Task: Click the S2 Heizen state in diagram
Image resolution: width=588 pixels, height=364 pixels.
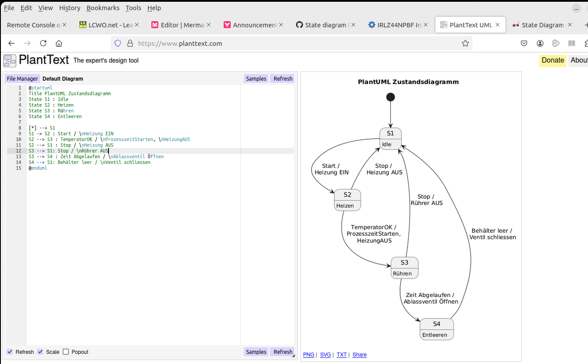Action: click(x=347, y=200)
